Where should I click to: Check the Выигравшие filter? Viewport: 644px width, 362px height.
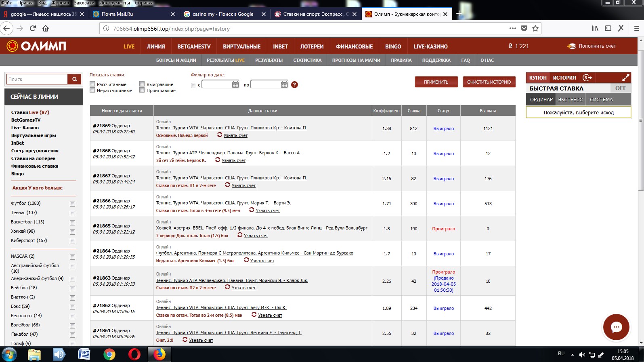tap(142, 84)
